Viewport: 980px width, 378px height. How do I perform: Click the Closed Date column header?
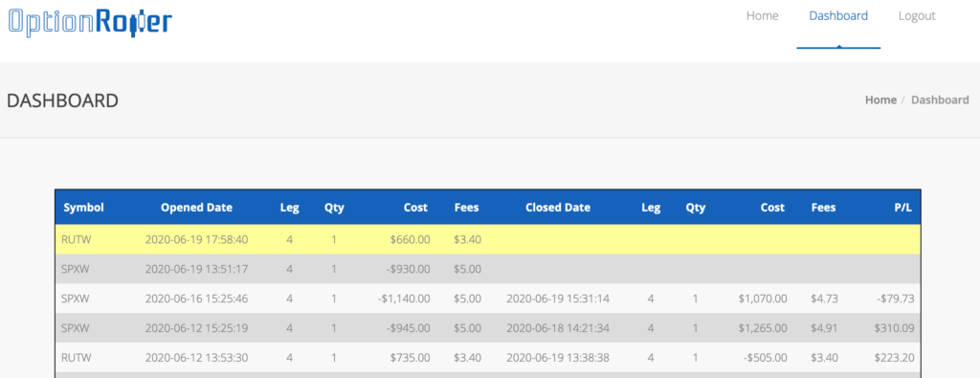(x=558, y=208)
